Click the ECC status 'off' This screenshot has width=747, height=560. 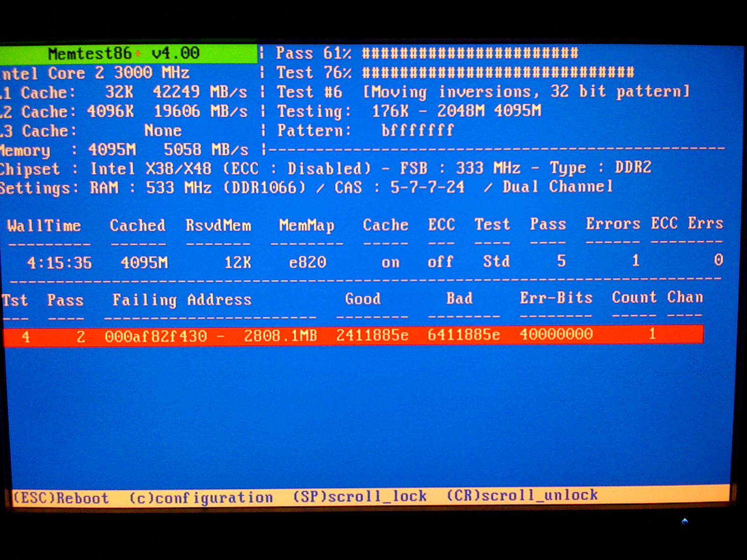pyautogui.click(x=441, y=262)
